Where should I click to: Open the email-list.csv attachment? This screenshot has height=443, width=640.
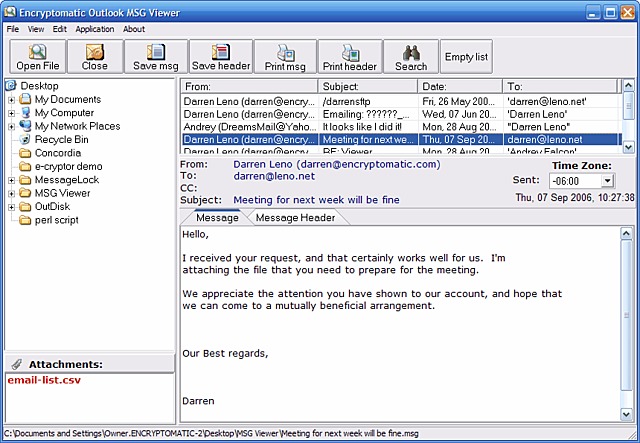44,380
